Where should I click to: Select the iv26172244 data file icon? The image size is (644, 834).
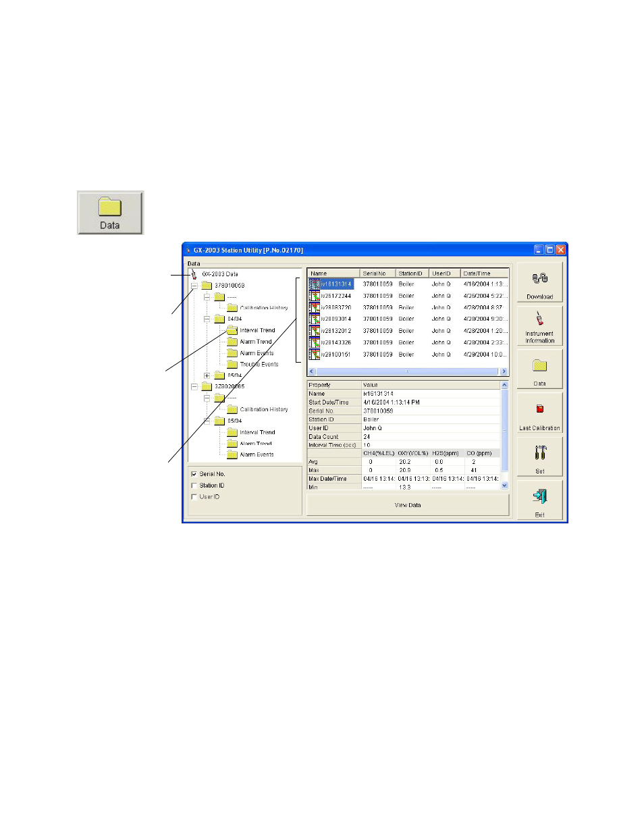point(315,296)
